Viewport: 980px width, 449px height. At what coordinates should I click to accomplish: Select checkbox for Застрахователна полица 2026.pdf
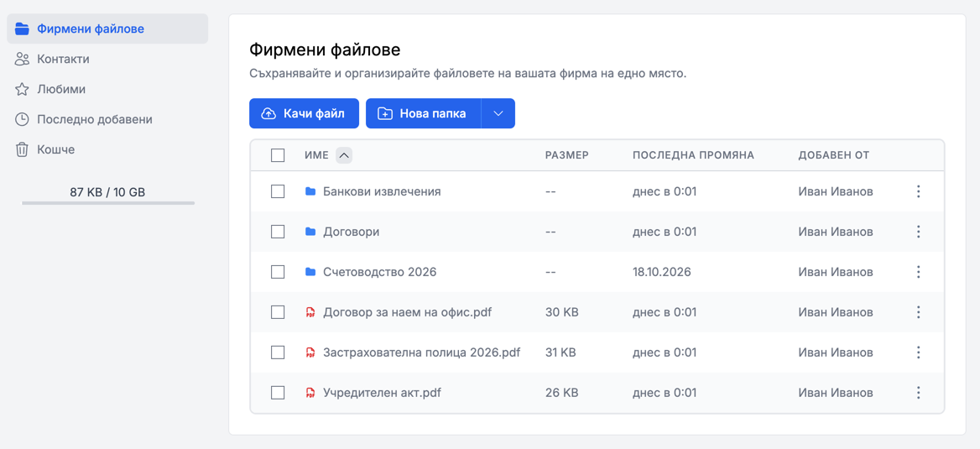(x=278, y=352)
